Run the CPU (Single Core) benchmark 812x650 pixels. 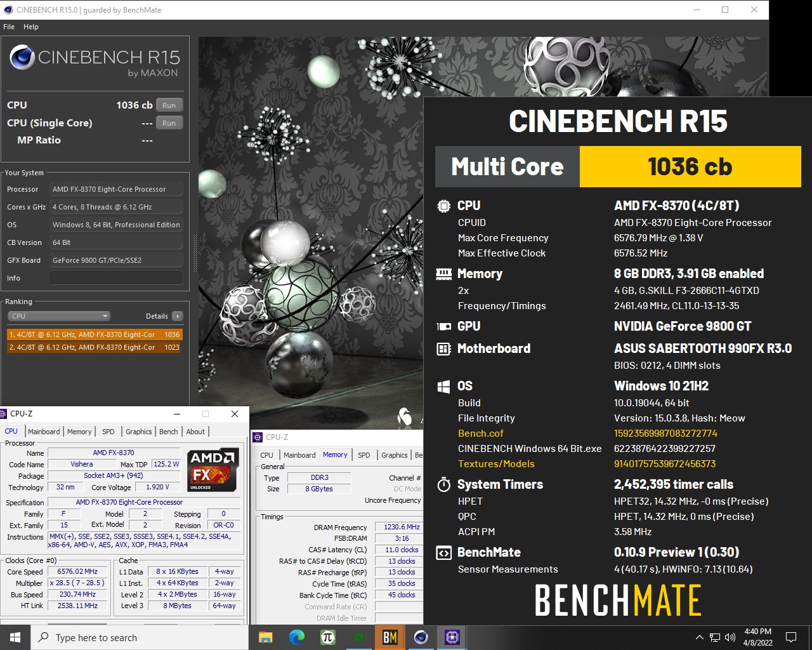[x=169, y=123]
